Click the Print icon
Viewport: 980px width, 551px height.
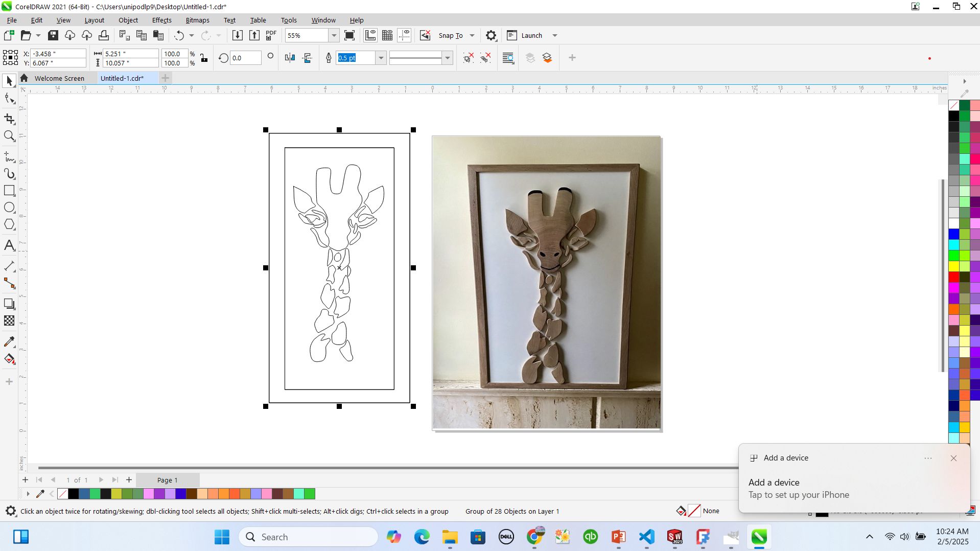[104, 35]
